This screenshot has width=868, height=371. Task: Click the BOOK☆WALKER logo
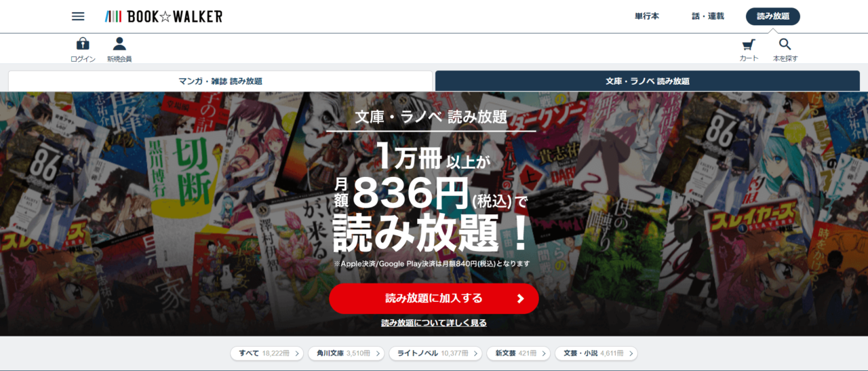(x=163, y=16)
